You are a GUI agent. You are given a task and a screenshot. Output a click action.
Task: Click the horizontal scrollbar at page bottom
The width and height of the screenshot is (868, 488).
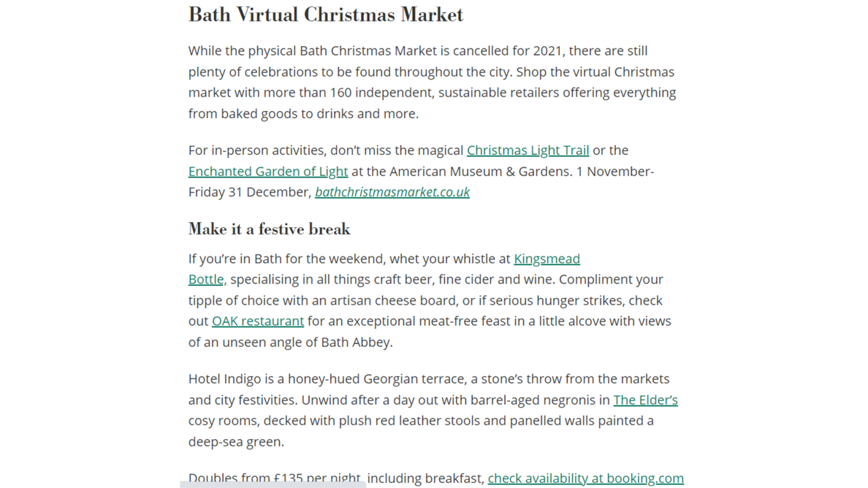[273, 484]
